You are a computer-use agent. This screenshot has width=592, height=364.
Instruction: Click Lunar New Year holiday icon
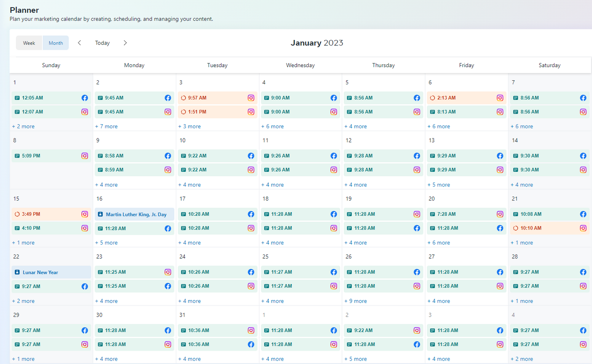pos(17,273)
